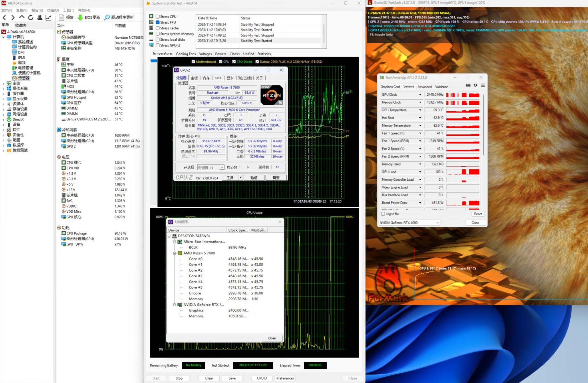Open the AIDA64 user/favorites icon in toolbar
This screenshot has height=383, width=588.
tap(39, 17)
